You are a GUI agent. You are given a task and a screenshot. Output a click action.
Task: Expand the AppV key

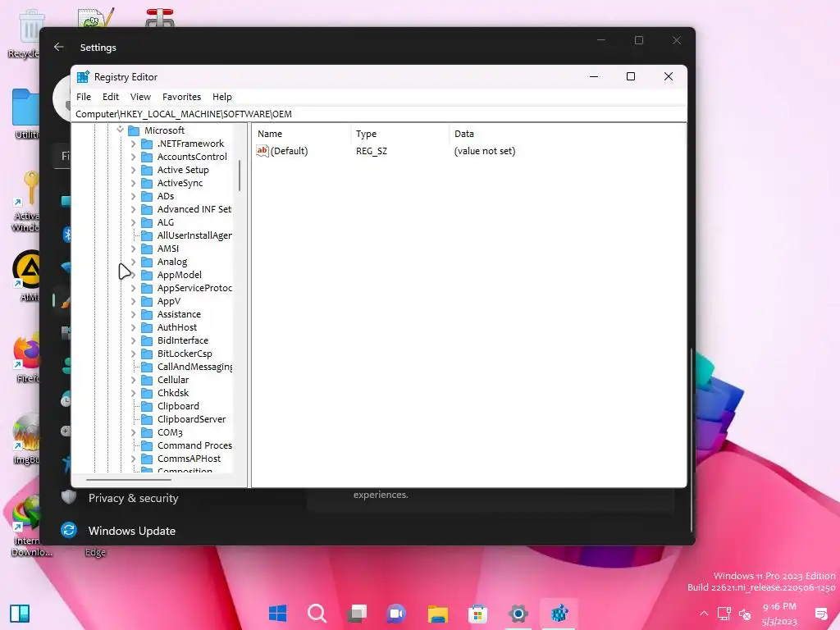(133, 301)
